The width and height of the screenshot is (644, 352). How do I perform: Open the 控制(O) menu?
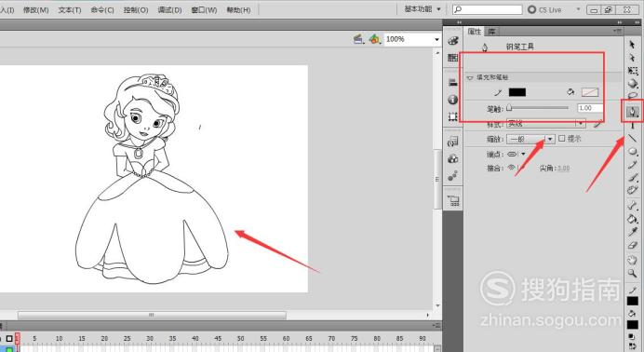pos(136,10)
